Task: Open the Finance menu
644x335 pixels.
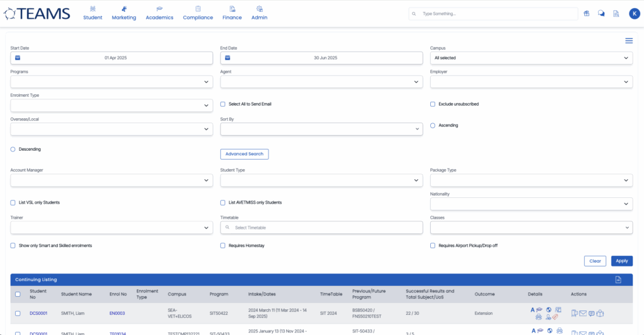Action: (x=232, y=13)
